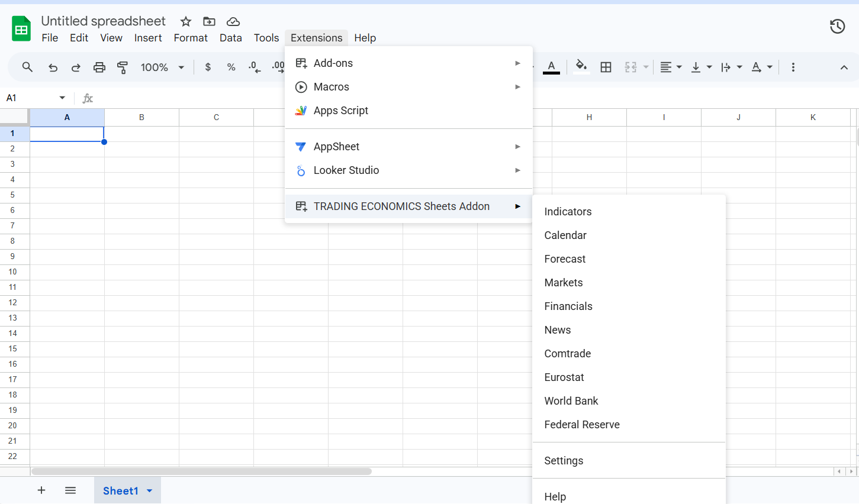Select AppSheet from Extensions menu
This screenshot has width=859, height=504.
pos(408,147)
